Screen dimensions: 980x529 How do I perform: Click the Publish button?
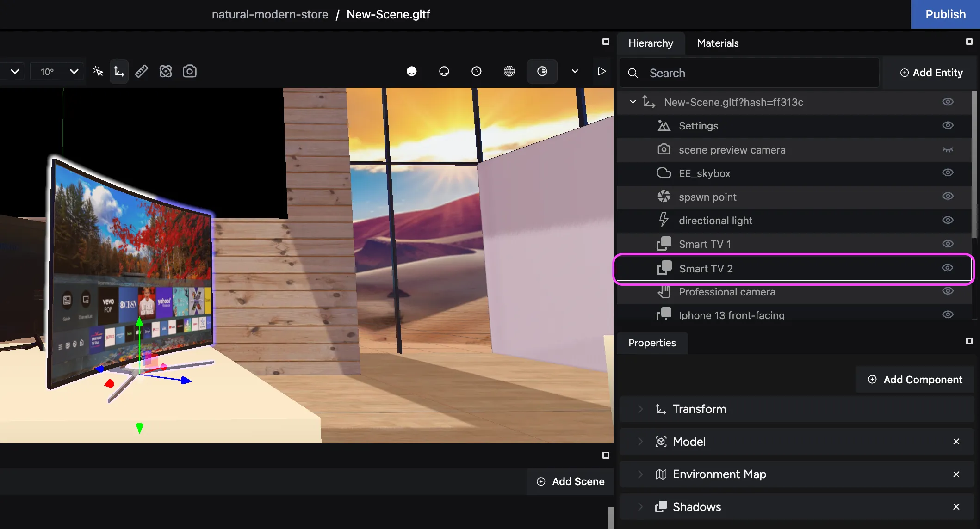(x=946, y=14)
